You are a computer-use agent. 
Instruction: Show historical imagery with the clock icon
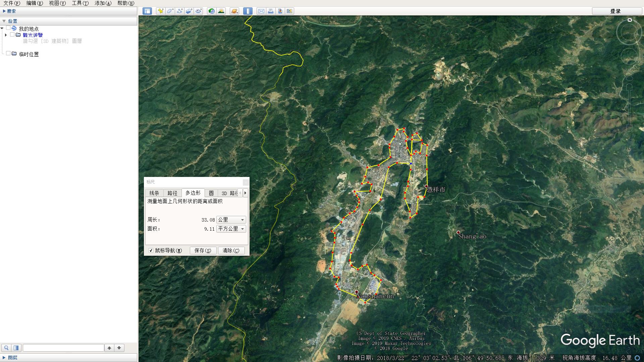(x=211, y=11)
